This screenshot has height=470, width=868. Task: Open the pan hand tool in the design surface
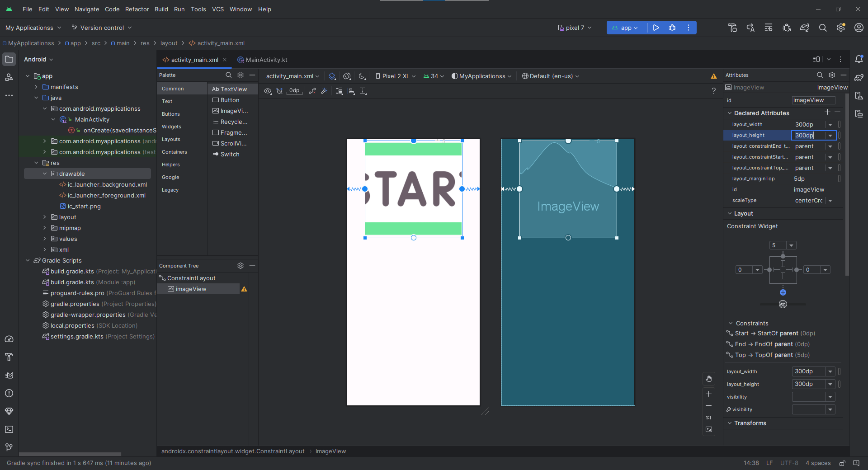709,379
